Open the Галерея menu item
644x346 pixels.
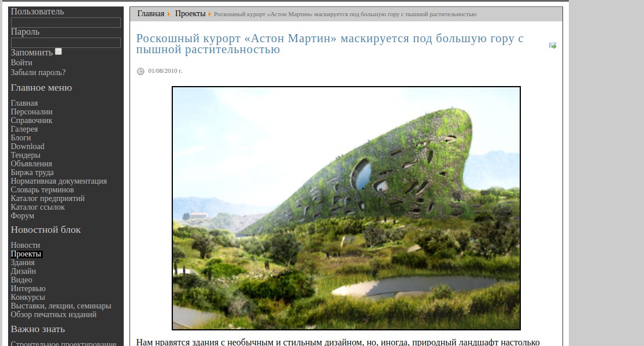coord(24,129)
